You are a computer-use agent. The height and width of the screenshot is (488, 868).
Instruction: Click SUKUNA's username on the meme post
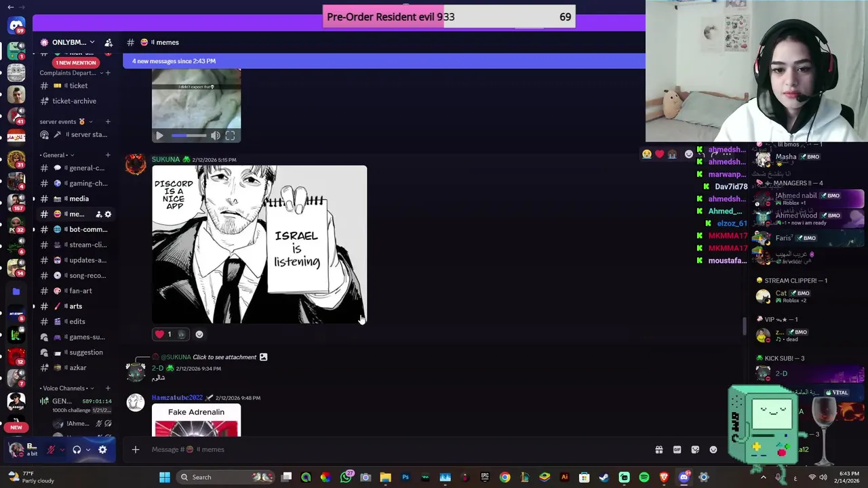click(x=165, y=159)
